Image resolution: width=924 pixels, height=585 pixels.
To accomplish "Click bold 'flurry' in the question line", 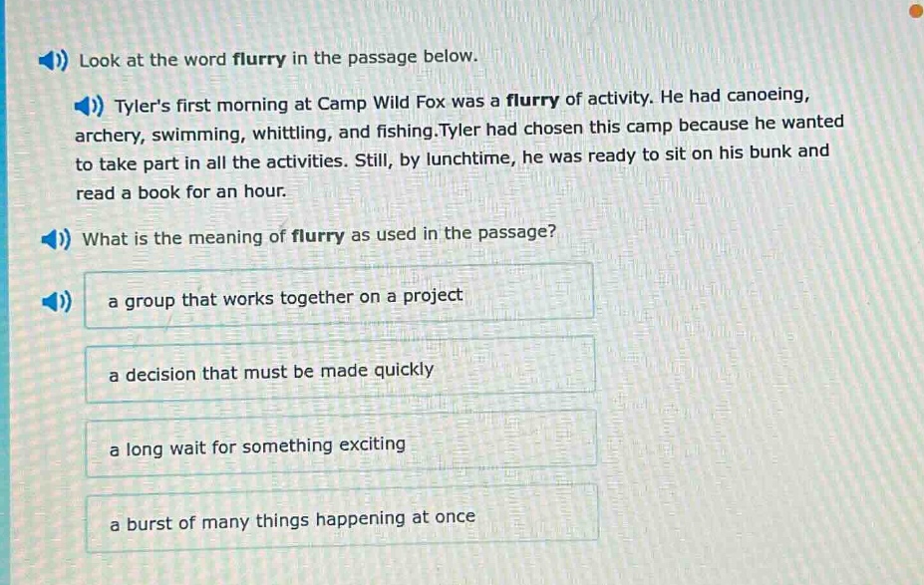I will click(x=317, y=236).
